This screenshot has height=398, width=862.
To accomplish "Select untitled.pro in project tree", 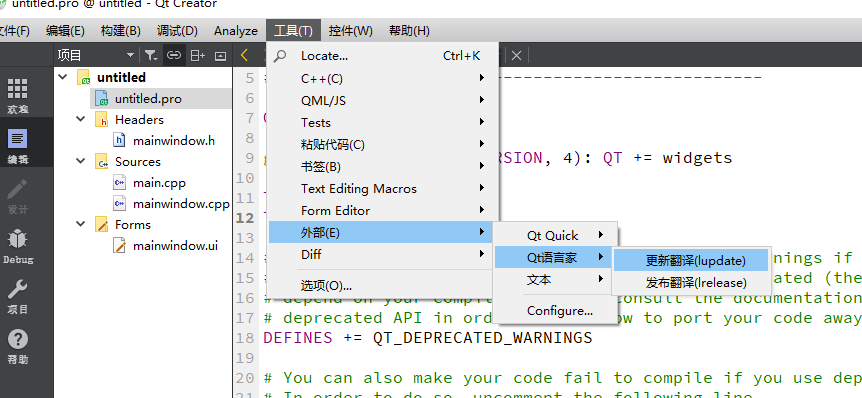I will 148,98.
